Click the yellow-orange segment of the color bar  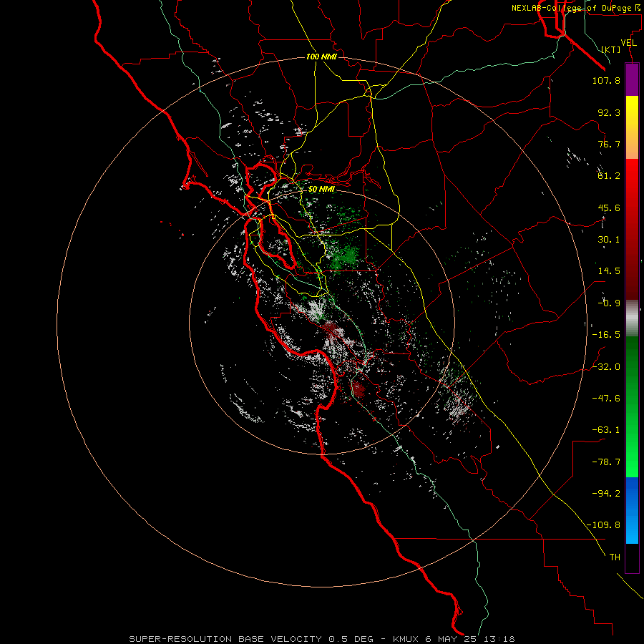coord(632,127)
